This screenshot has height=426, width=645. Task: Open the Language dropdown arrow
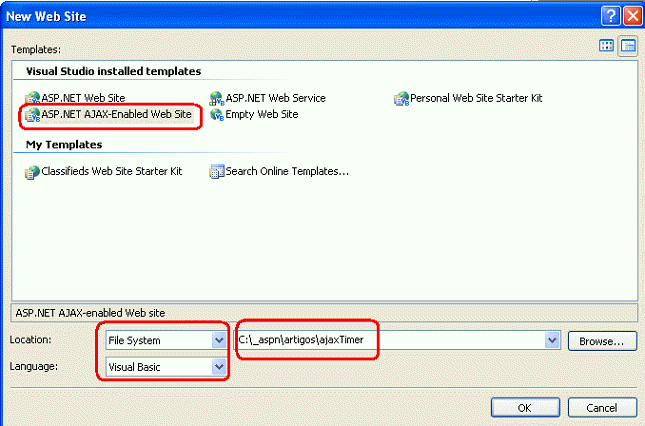pos(219,366)
